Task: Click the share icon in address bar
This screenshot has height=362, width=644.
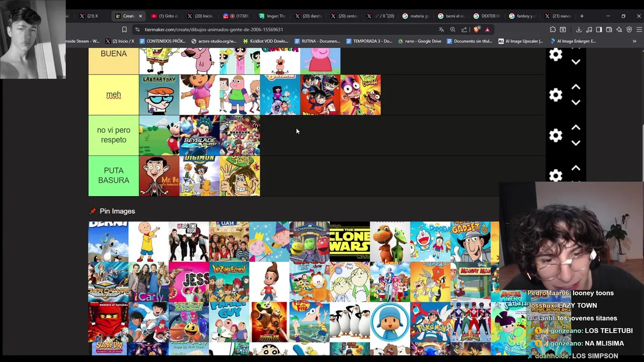Action: 464,30
